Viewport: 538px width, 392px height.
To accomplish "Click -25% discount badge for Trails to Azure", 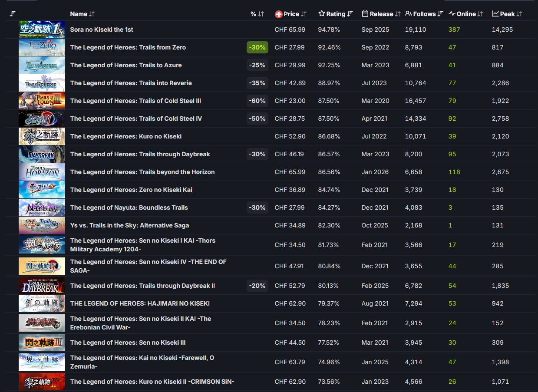I will point(257,65).
